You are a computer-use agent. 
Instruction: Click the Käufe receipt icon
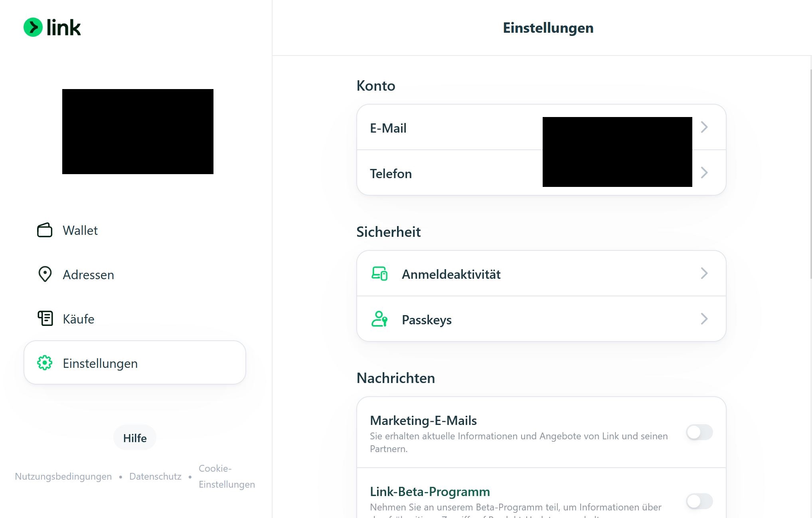point(45,318)
